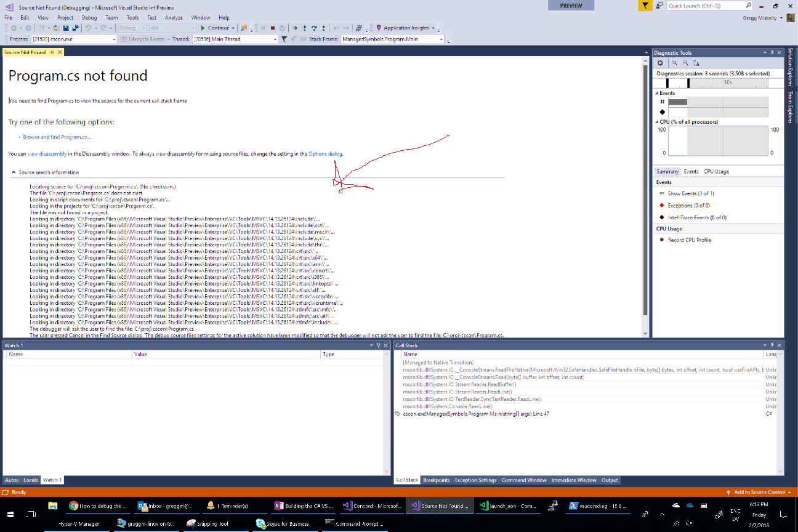Click the Application Insights lightbulb button
Image resolution: width=798 pixels, height=532 pixels.
click(405, 28)
